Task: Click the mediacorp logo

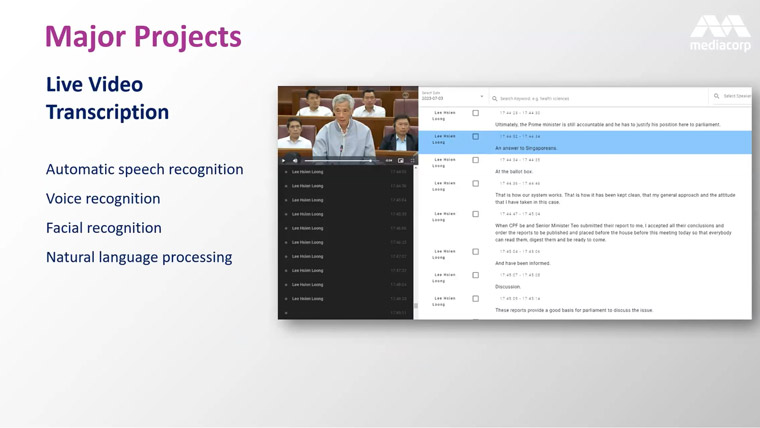Action: pyautogui.click(x=720, y=33)
